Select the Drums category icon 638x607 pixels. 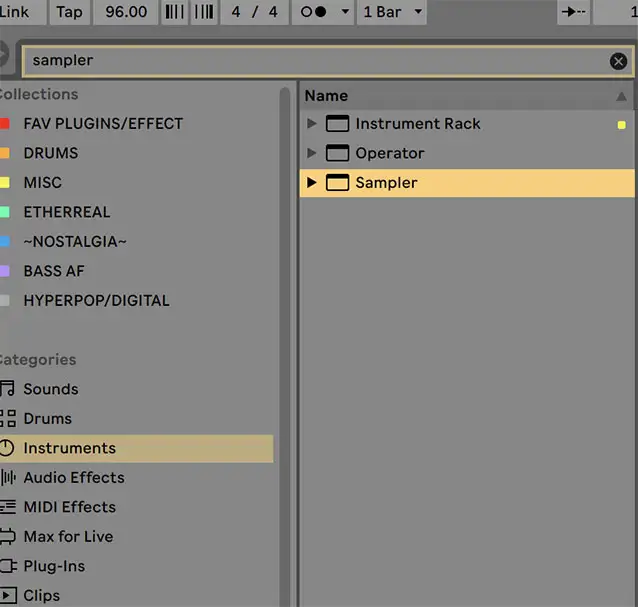[7, 418]
